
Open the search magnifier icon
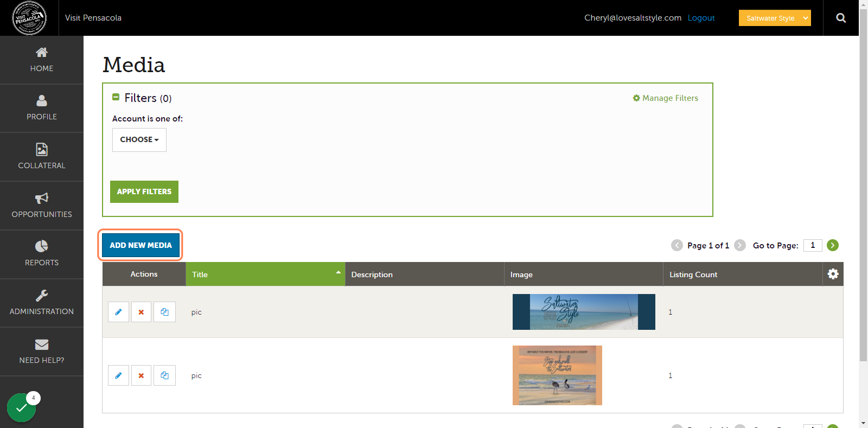[x=841, y=18]
